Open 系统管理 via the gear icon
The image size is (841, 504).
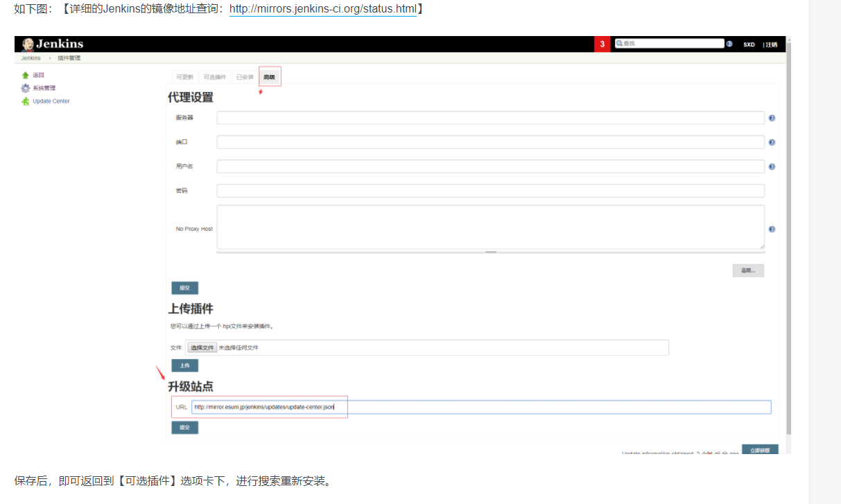pos(24,87)
